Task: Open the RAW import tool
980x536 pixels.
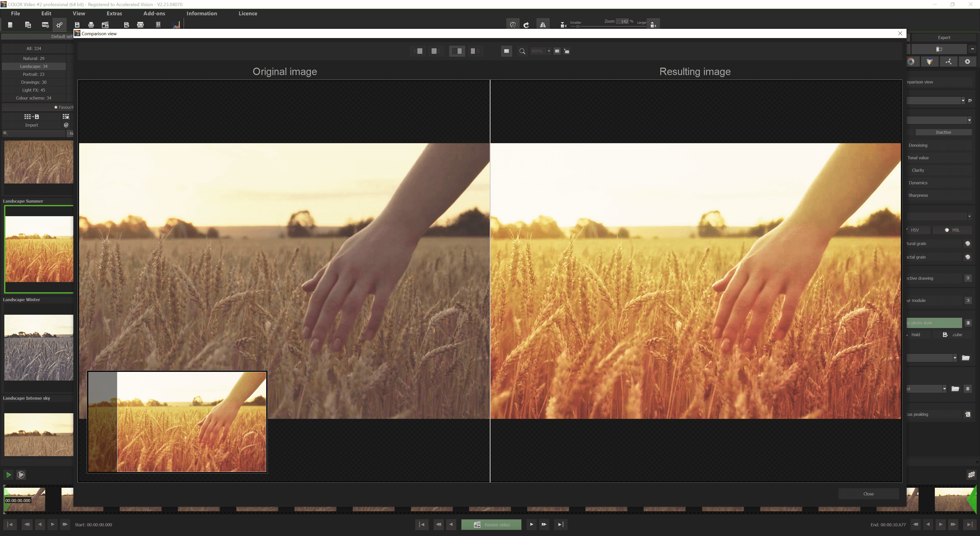Action: pyautogui.click(x=45, y=25)
